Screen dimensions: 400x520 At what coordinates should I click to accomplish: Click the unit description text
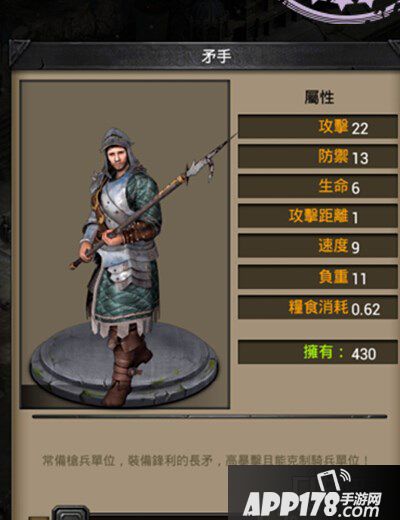(x=205, y=461)
